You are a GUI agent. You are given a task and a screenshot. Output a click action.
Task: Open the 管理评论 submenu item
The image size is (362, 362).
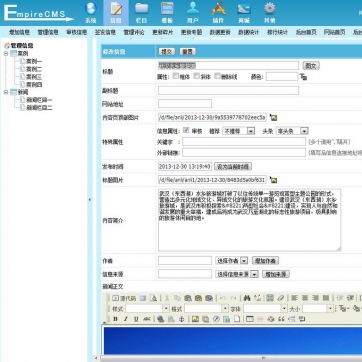(134, 32)
